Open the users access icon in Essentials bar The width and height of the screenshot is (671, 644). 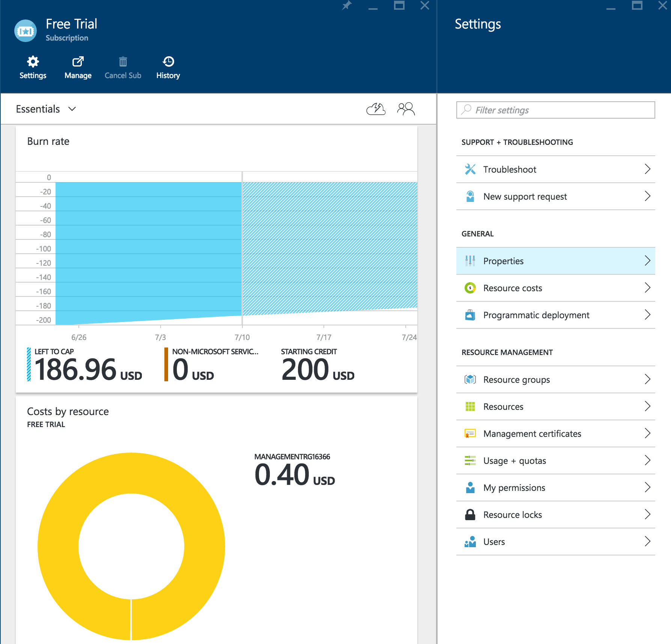406,109
